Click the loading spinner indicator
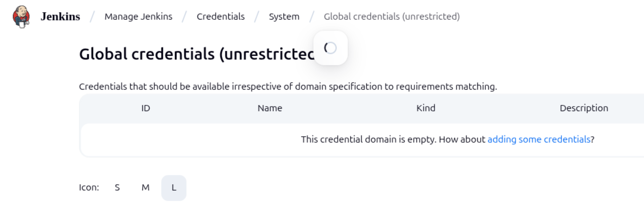 (330, 48)
